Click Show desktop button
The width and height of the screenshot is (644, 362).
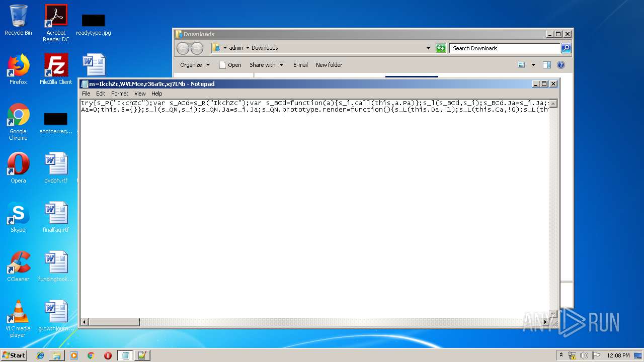point(638,355)
